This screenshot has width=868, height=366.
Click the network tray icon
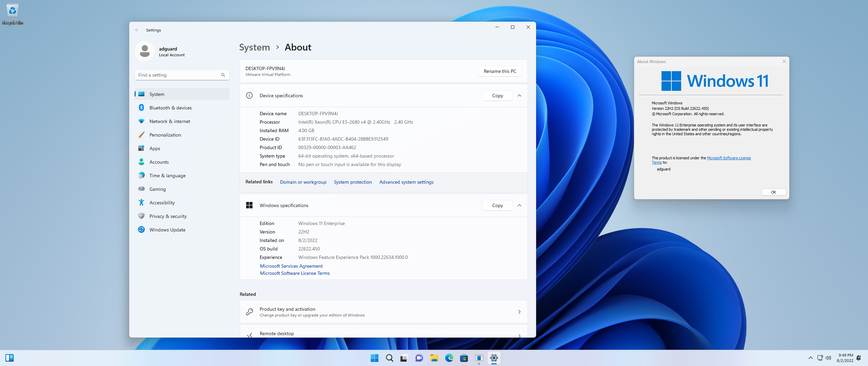coord(820,358)
